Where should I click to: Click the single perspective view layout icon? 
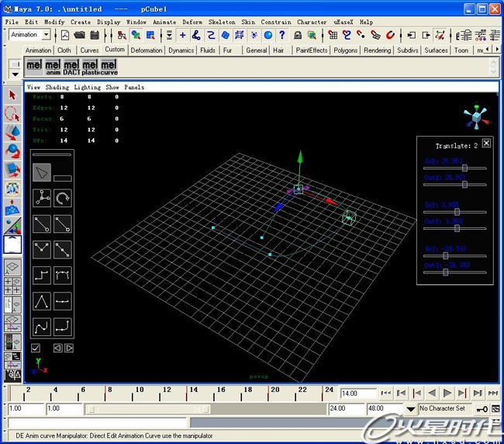(x=12, y=267)
